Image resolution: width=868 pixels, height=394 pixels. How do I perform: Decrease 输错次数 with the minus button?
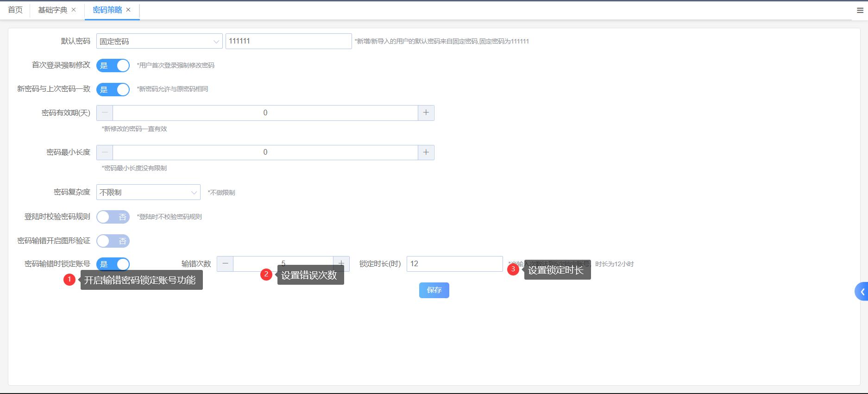[225, 263]
